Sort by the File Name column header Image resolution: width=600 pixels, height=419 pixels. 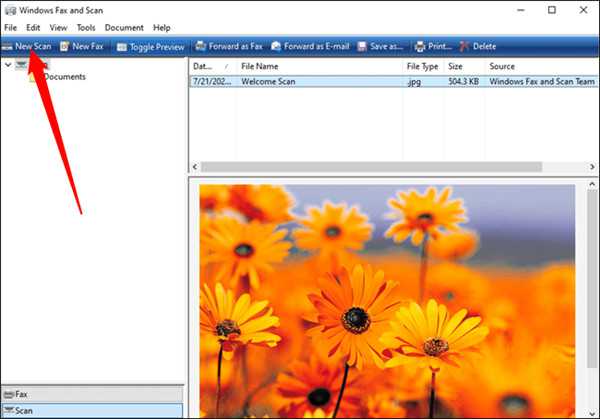(x=320, y=66)
